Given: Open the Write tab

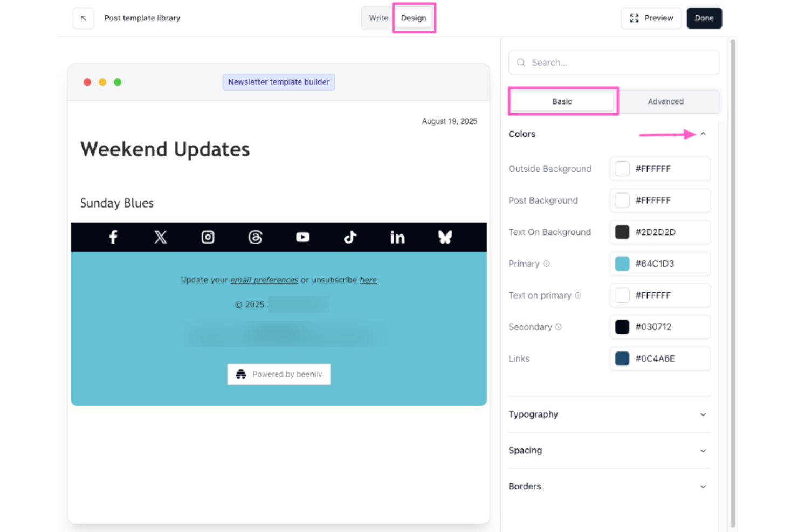Looking at the screenshot, I should click(x=378, y=18).
